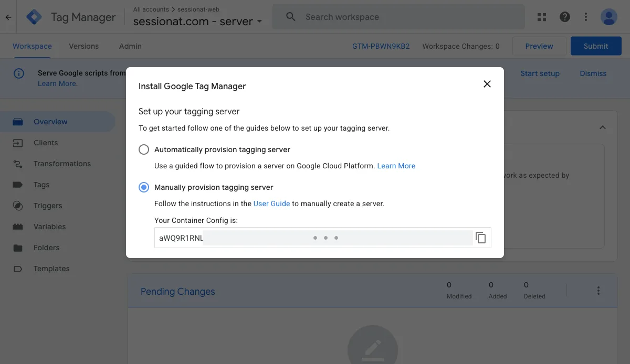Open the help question mark icon
The image size is (630, 364).
[x=565, y=17]
